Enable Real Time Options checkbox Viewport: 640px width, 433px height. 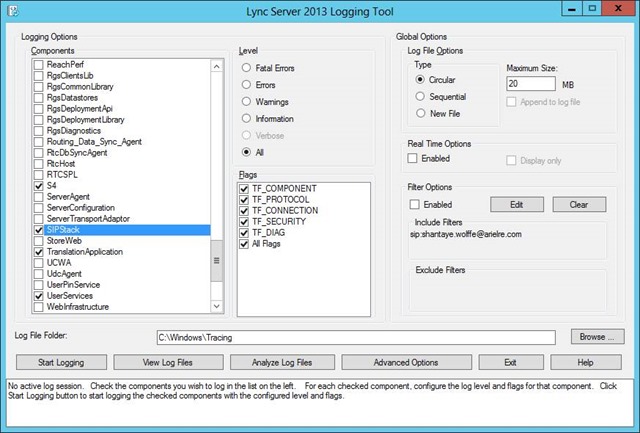[x=412, y=158]
